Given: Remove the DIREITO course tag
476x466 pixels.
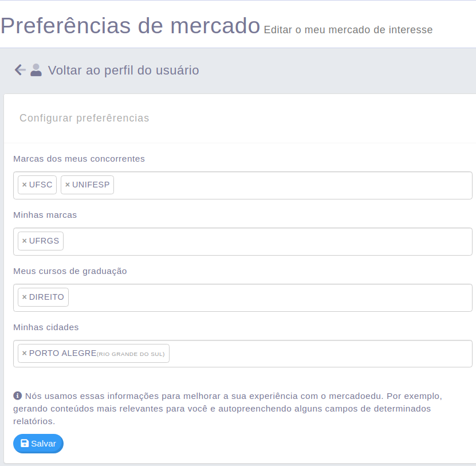Looking at the screenshot, I should click(25, 297).
